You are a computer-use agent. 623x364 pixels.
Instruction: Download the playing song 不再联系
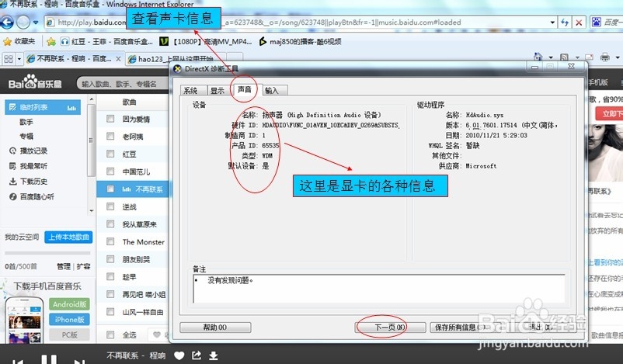click(214, 355)
